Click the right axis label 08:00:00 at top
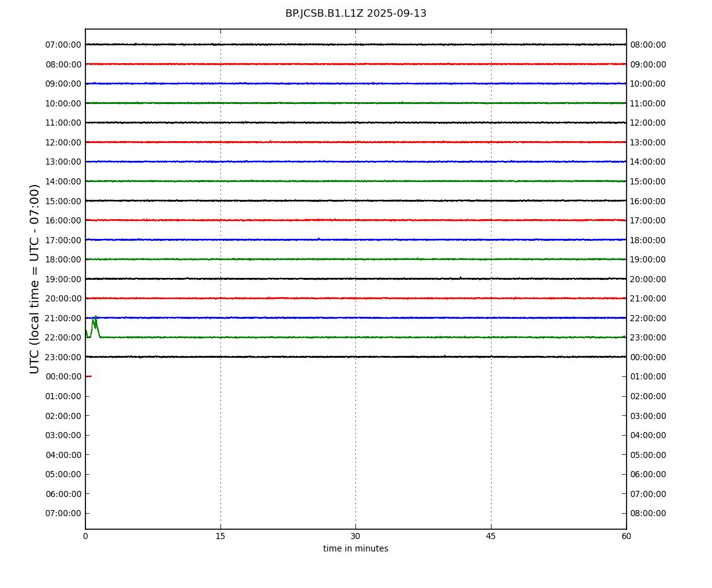 [648, 45]
